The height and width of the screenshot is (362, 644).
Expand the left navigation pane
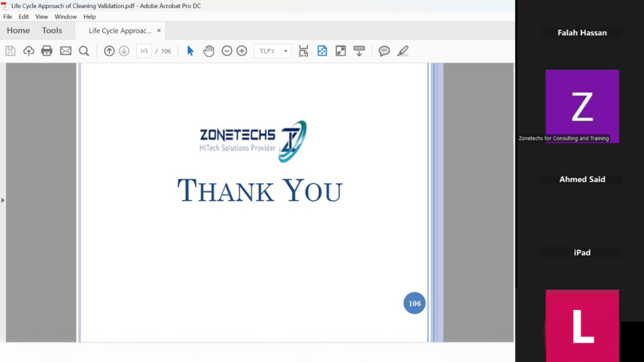[x=3, y=200]
